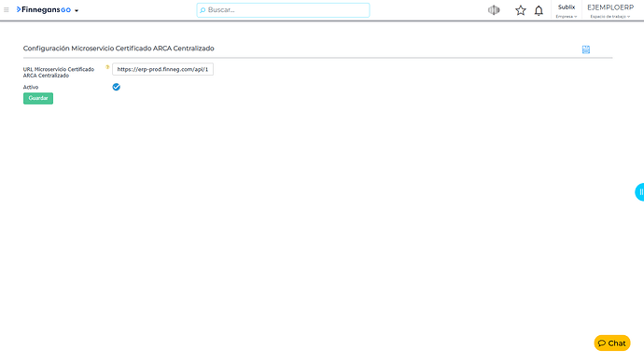Viewport: 644px width, 364px height.
Task: Open the Sublix Empresa selector
Action: pos(567,10)
